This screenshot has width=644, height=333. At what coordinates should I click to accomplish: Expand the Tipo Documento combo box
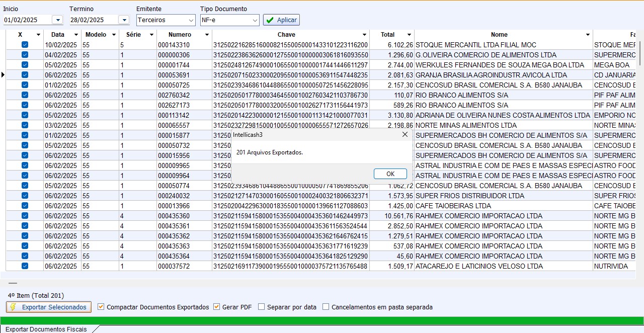pos(255,20)
